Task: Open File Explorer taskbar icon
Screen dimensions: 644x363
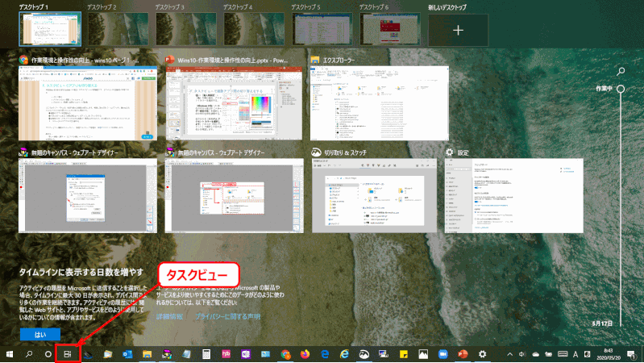Action: (x=147, y=354)
